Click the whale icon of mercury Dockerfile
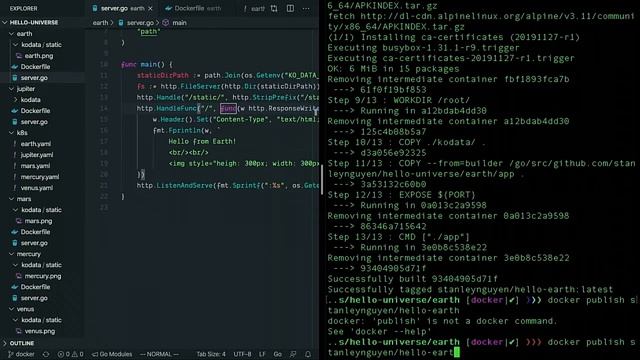The width and height of the screenshot is (640, 360). point(15,287)
